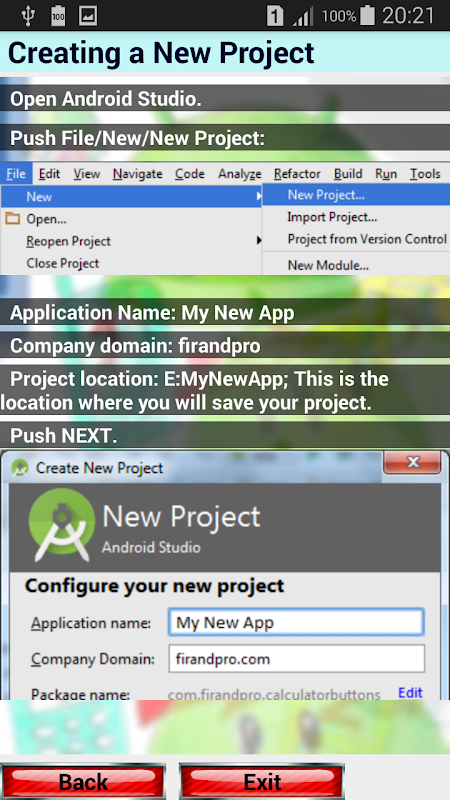Choose Import Project... from the submenu
This screenshot has width=450, height=800.
(x=332, y=217)
